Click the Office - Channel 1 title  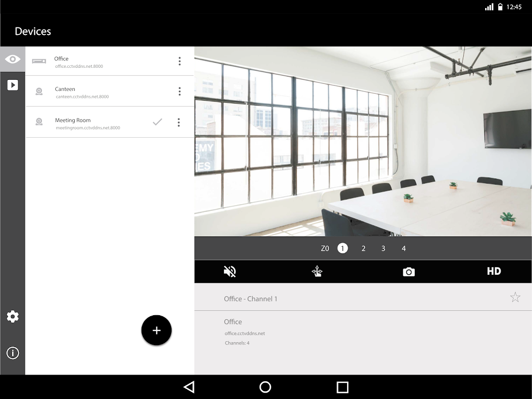[x=250, y=299]
